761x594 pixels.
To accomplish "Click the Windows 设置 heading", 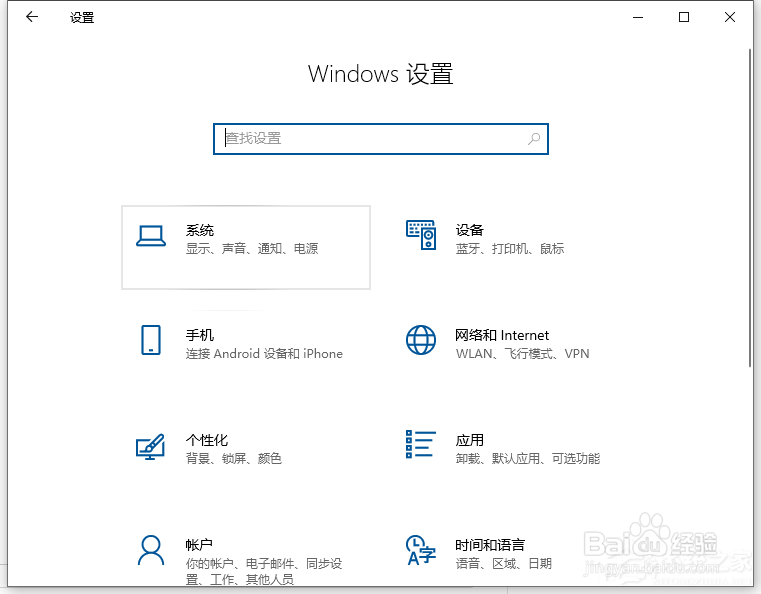I will coord(380,74).
